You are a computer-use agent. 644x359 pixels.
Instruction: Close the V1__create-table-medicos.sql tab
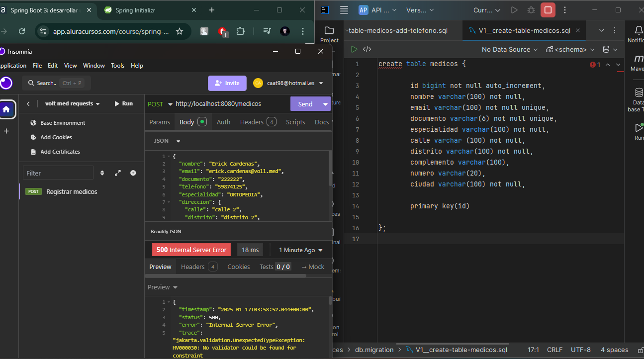[x=577, y=30]
